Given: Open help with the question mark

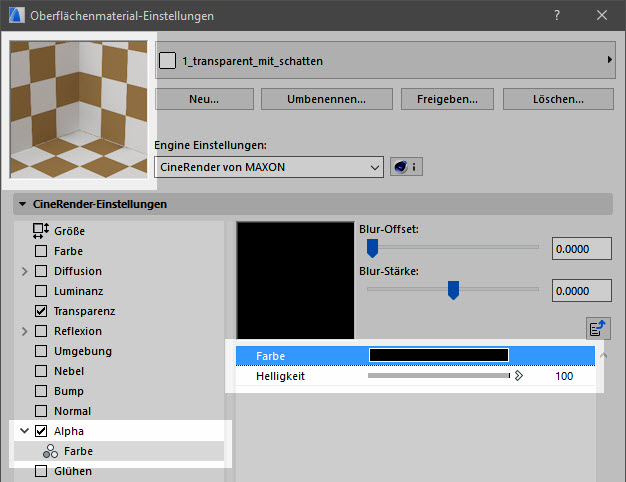Looking at the screenshot, I should [x=557, y=16].
